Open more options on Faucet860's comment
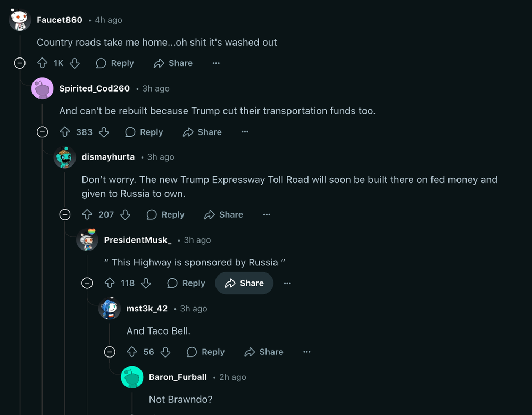532x415 pixels. (216, 63)
